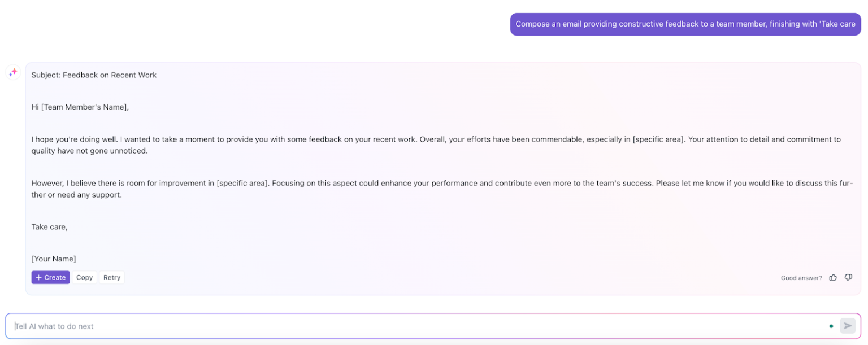Click the 'Take care,' closing line
This screenshot has width=868, height=345.
pyautogui.click(x=49, y=226)
